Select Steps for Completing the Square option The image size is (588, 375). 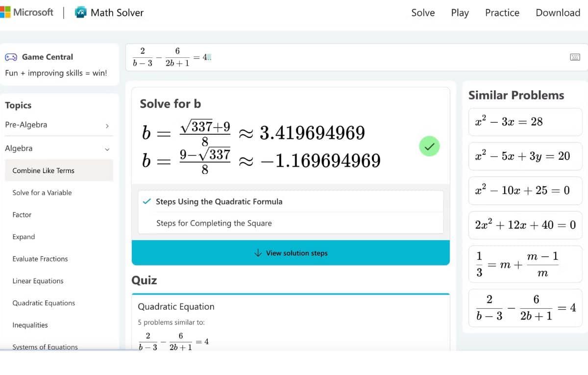point(214,223)
